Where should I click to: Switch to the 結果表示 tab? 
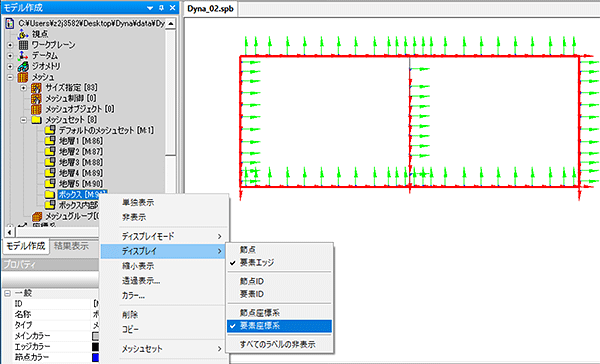click(71, 246)
